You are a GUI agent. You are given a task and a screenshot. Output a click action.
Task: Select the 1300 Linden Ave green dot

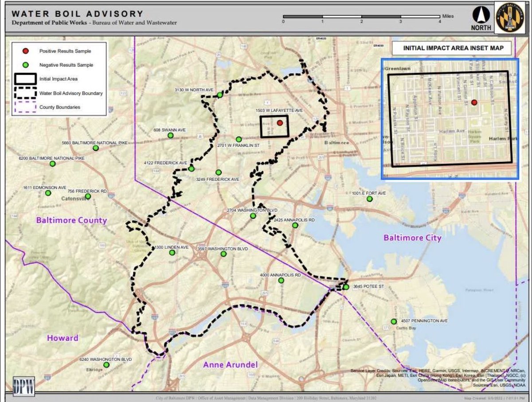[172, 252]
